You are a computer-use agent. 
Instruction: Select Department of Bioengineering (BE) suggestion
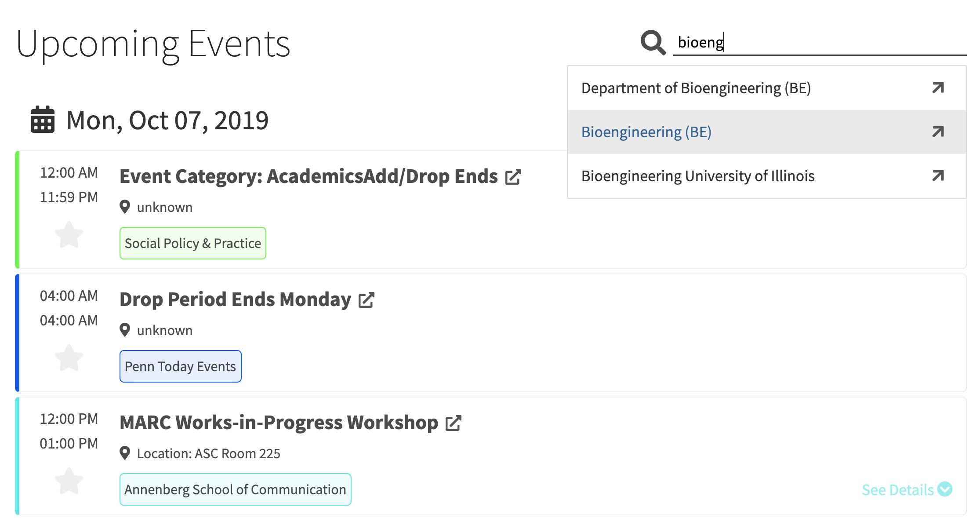[696, 88]
